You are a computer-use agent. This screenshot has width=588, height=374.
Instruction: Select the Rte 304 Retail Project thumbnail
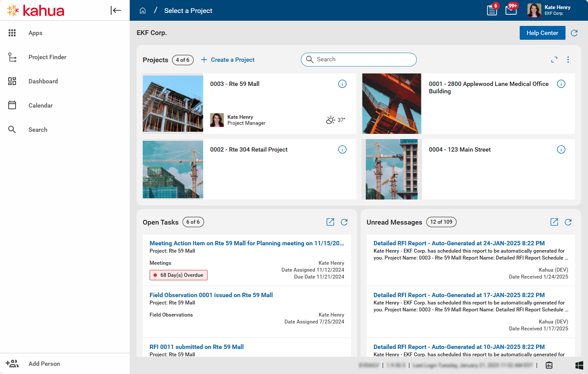[173, 169]
